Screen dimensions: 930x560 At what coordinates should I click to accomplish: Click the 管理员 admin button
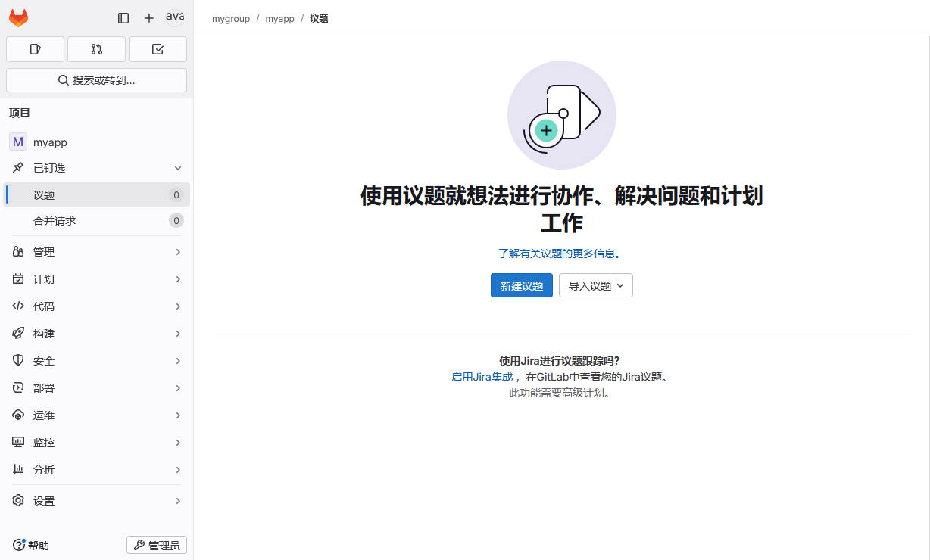156,545
